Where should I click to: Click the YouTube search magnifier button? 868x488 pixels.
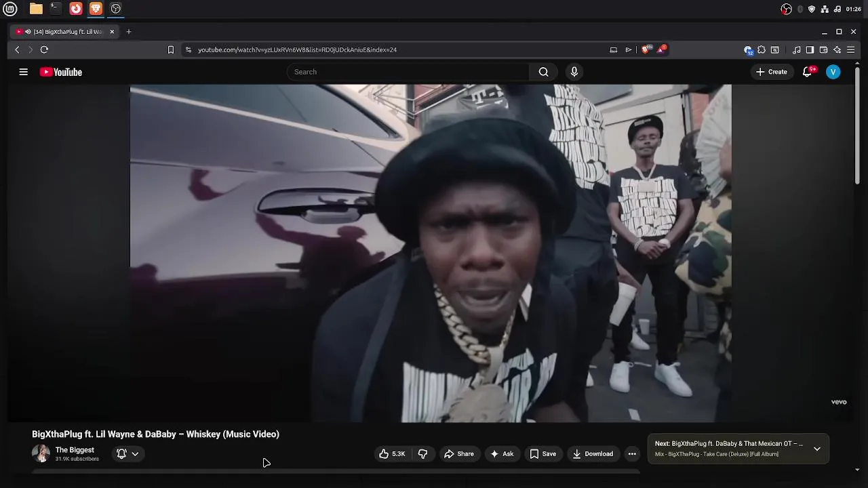pyautogui.click(x=543, y=72)
